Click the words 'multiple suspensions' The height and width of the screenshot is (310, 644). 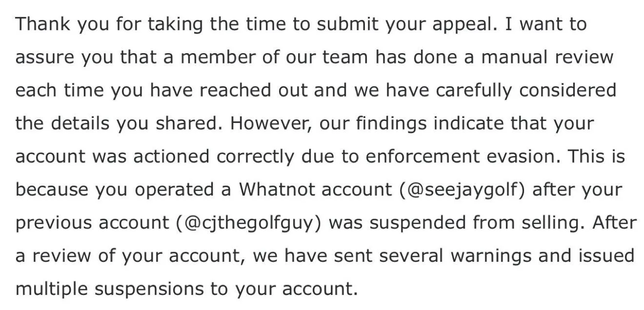110,289
